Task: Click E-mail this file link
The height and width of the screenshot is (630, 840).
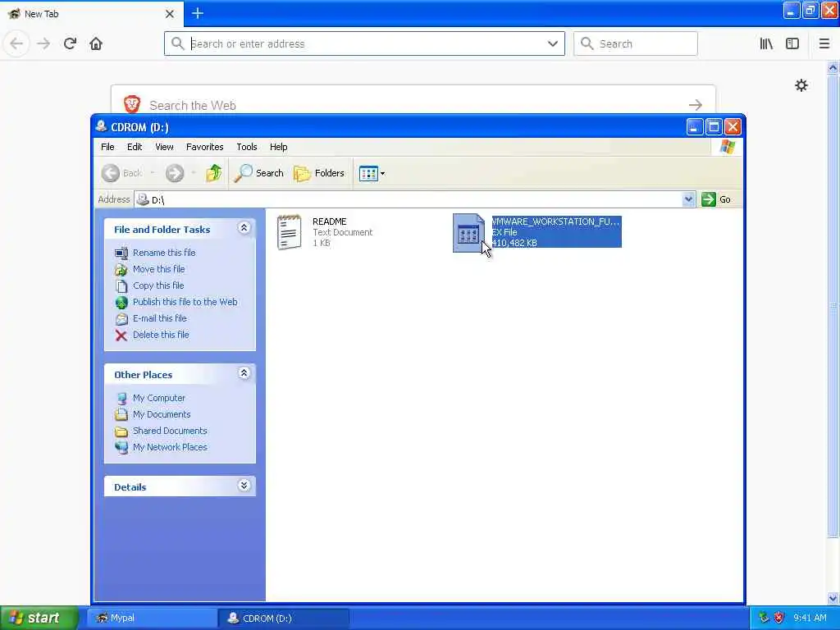Action: (x=160, y=318)
